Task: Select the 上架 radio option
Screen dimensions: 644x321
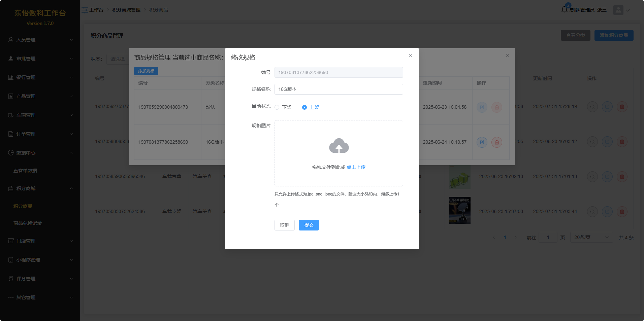Action: 304,107
